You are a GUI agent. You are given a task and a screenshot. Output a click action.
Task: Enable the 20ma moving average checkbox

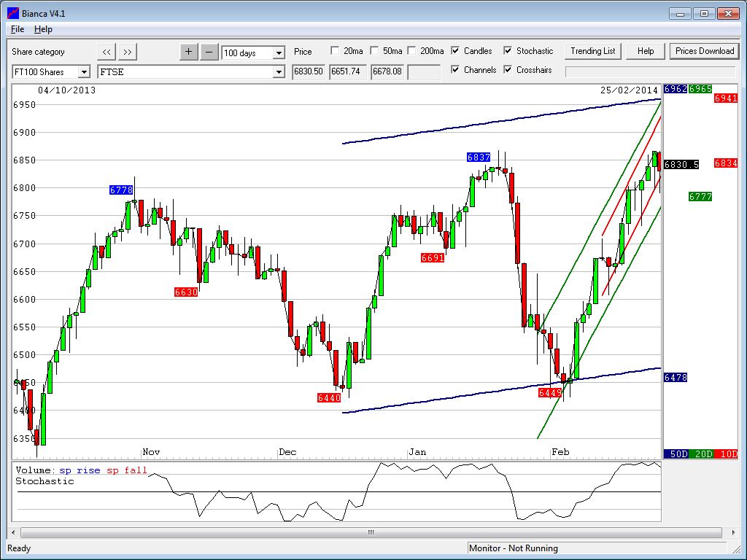tap(335, 51)
